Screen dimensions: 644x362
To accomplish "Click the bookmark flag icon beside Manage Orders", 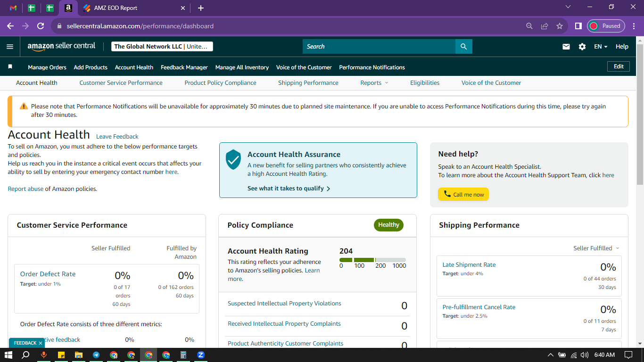I will coord(10,67).
